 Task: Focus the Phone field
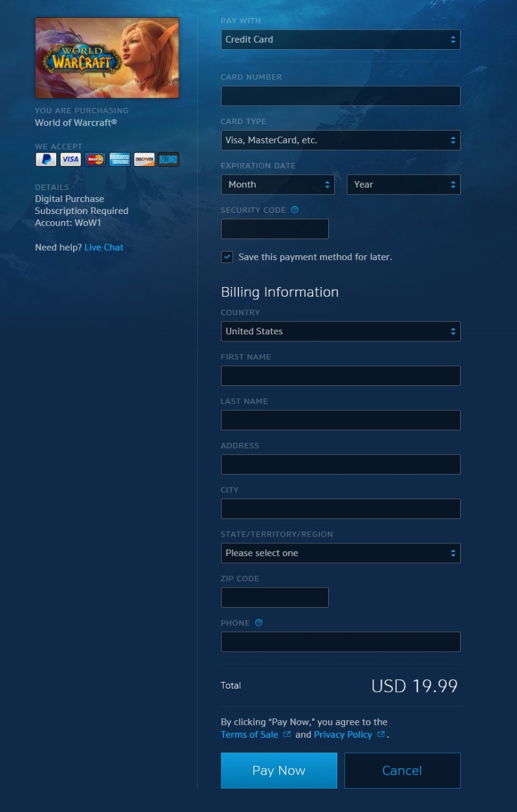click(x=341, y=642)
